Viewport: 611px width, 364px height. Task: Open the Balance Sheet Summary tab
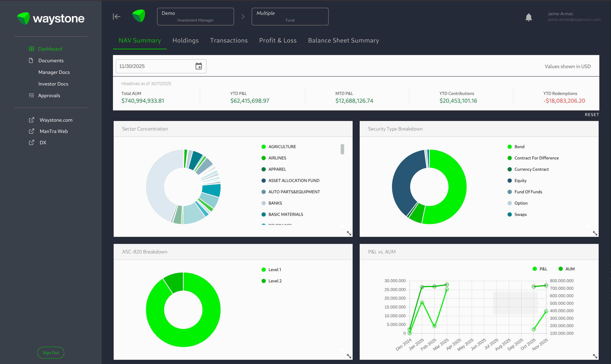343,40
